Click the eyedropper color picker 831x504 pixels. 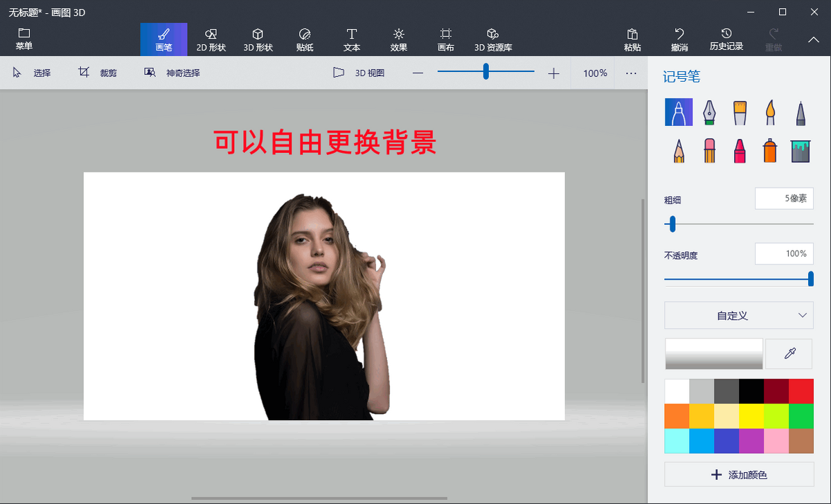click(x=789, y=354)
